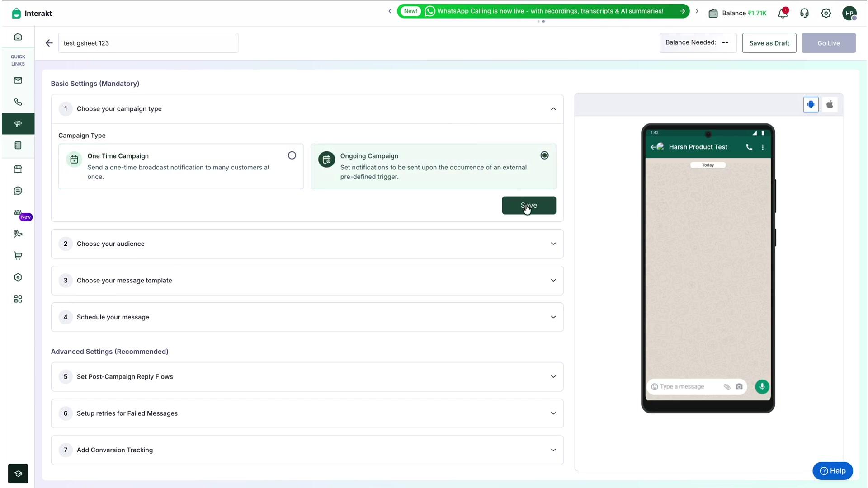Click the headset support icon
The image size is (868, 488).
804,13
